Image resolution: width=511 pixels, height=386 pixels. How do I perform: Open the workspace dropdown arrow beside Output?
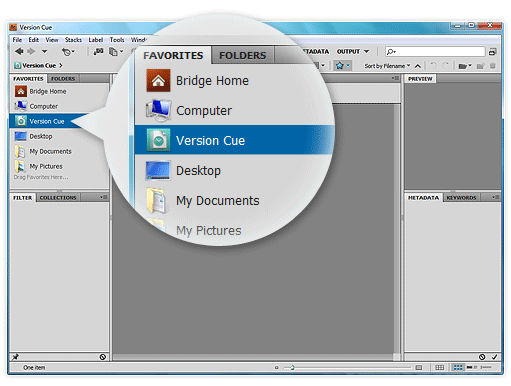click(367, 51)
